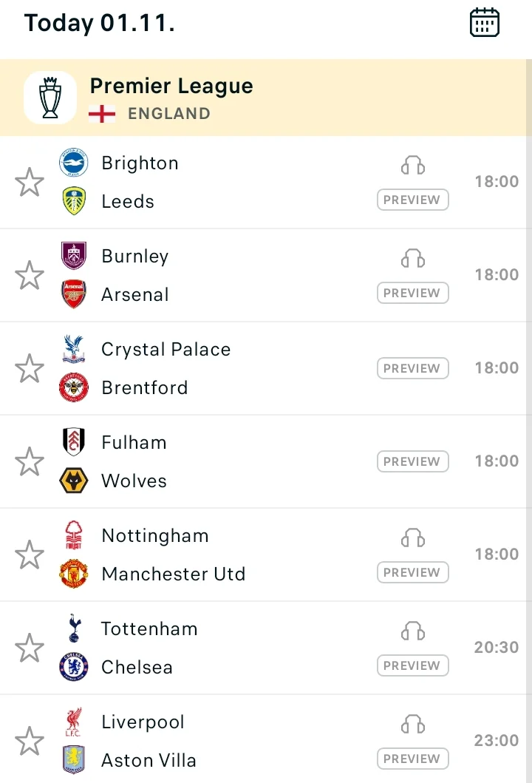Select the Today 01.11. date heading
532x783 pixels.
(x=100, y=23)
